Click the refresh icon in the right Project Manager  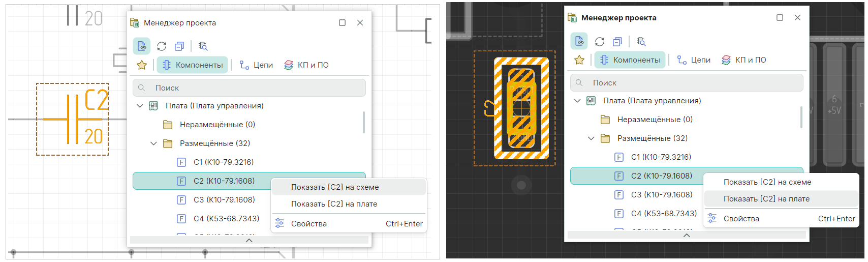tap(600, 41)
